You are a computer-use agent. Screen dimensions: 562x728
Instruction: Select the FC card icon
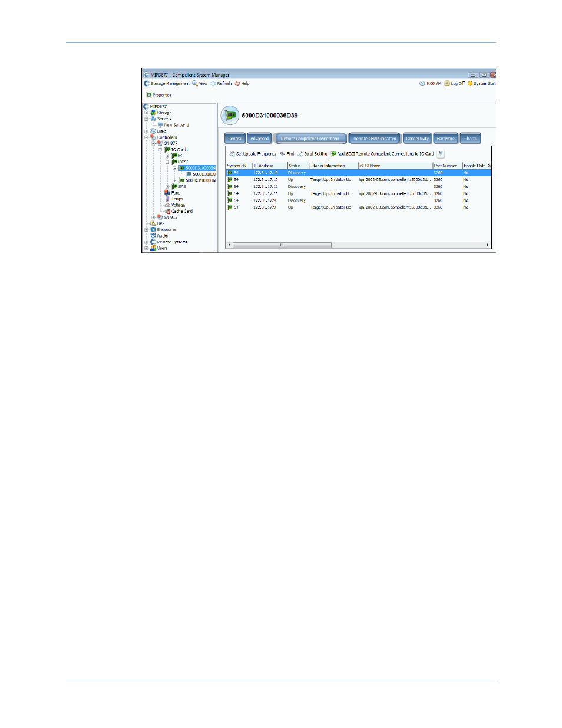[x=174, y=156]
